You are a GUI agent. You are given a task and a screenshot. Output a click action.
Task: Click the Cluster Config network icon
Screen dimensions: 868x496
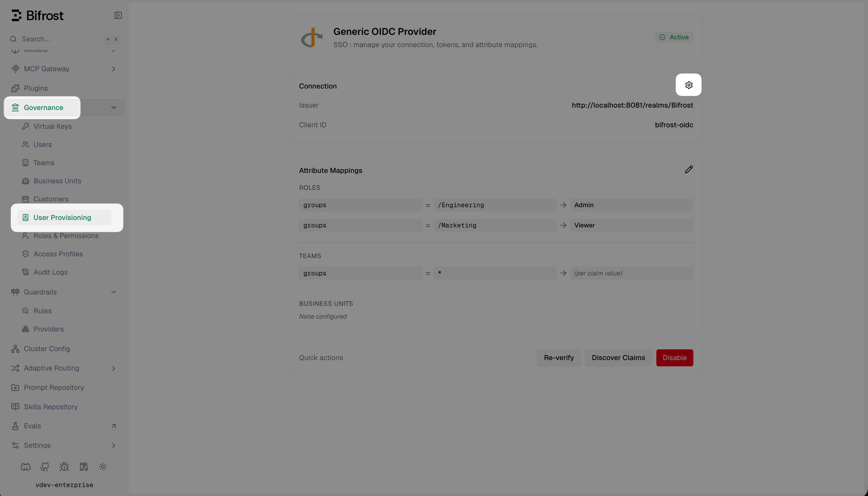click(15, 349)
